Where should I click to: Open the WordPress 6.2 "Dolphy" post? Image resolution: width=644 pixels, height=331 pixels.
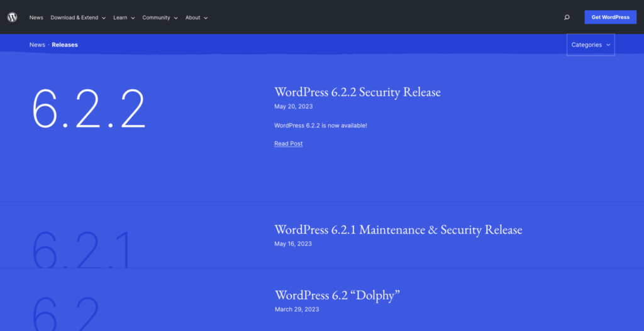point(337,295)
